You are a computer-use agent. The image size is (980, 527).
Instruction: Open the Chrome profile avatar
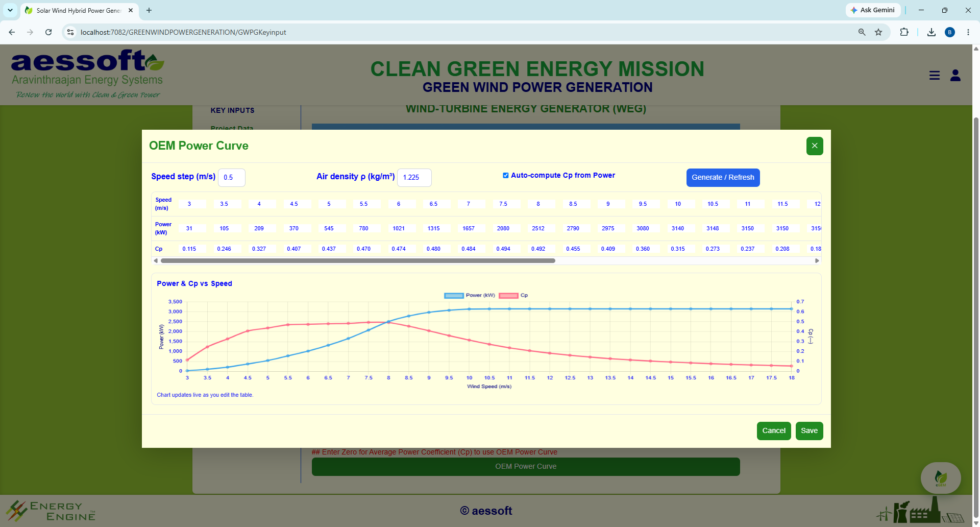click(x=950, y=32)
